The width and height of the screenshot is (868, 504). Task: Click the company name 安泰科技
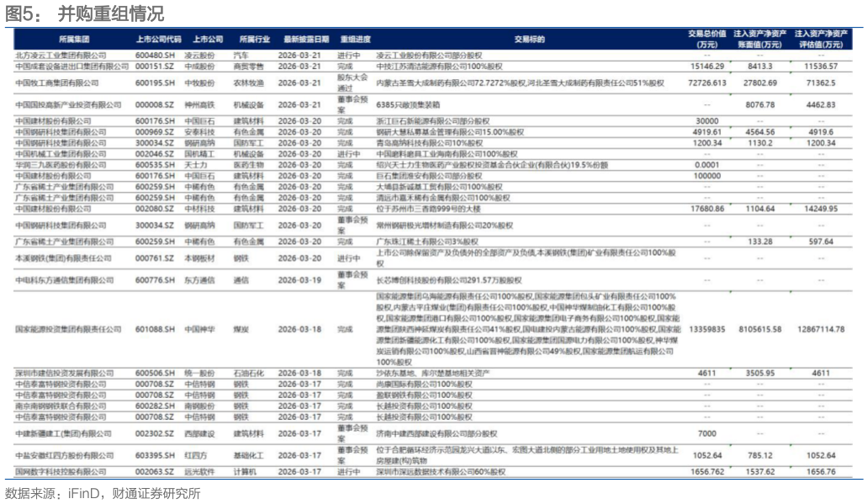200,132
